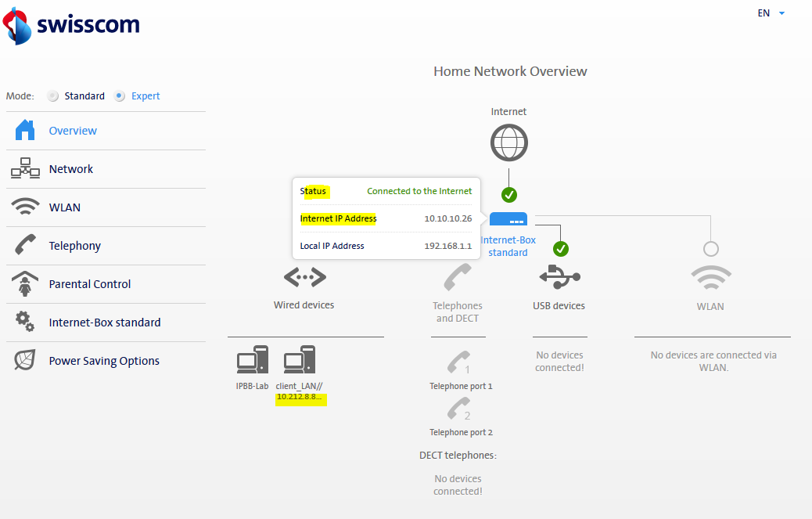Go to Telephony in the sidebar

(74, 246)
